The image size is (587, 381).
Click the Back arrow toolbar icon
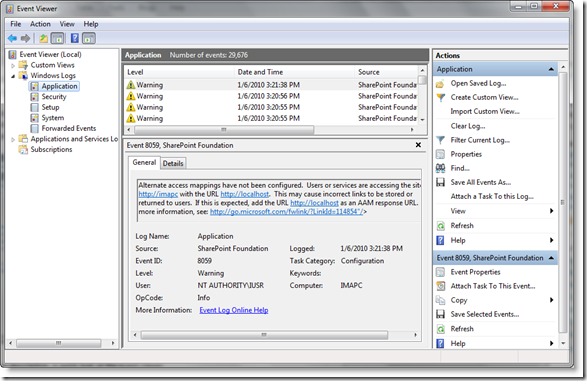[12, 38]
